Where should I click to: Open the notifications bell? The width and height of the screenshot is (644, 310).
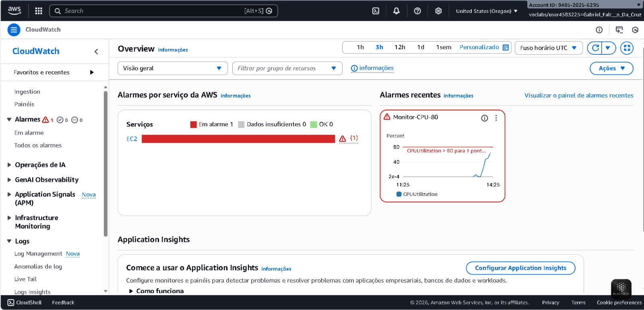pos(396,11)
